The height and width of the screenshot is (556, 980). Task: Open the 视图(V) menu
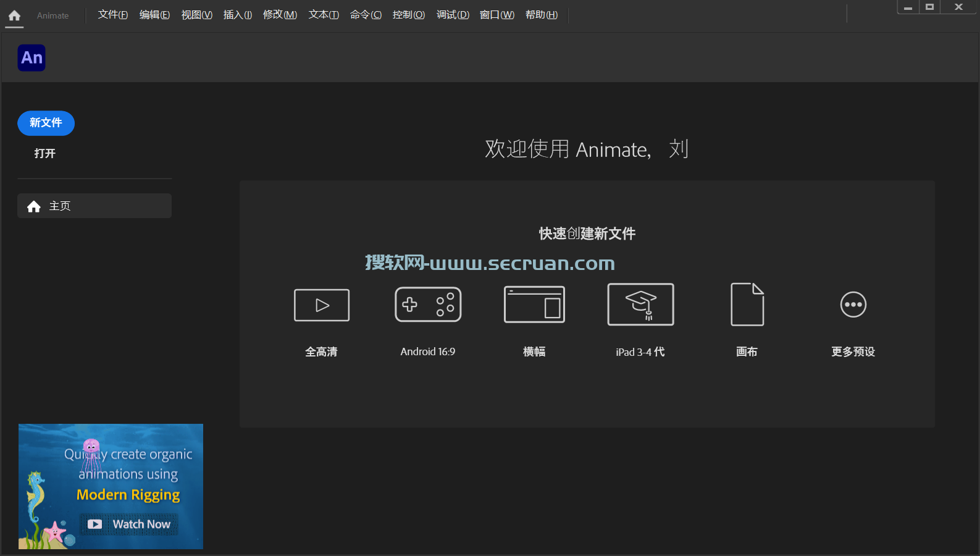196,15
